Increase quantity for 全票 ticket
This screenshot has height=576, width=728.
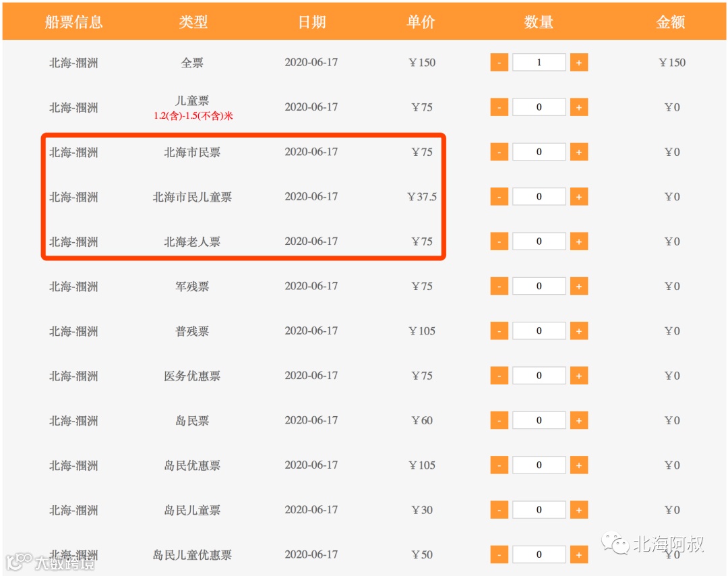click(579, 62)
